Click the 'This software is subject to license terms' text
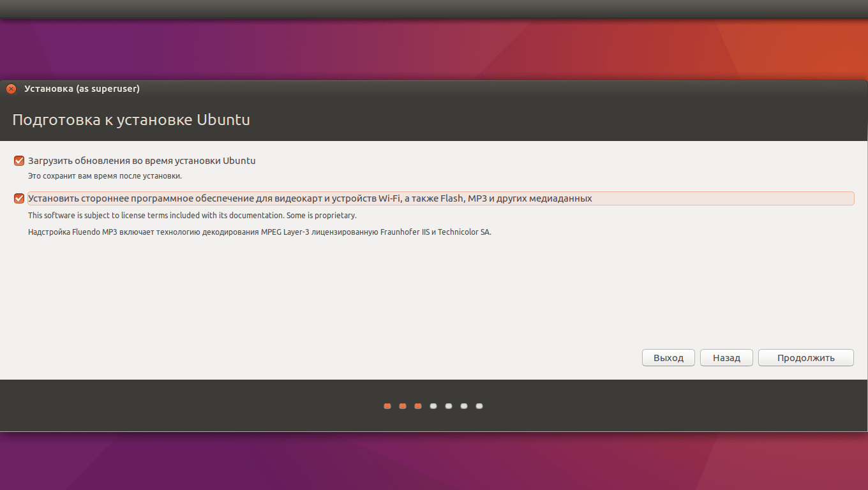 tap(192, 216)
